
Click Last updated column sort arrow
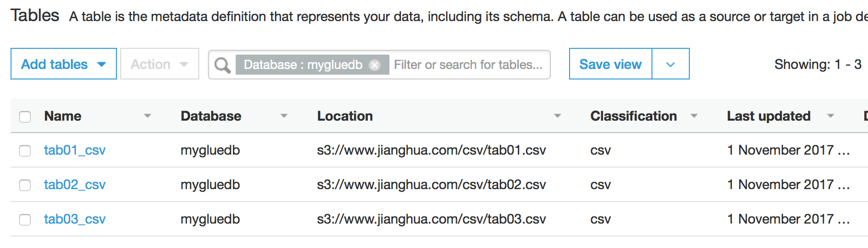(831, 116)
